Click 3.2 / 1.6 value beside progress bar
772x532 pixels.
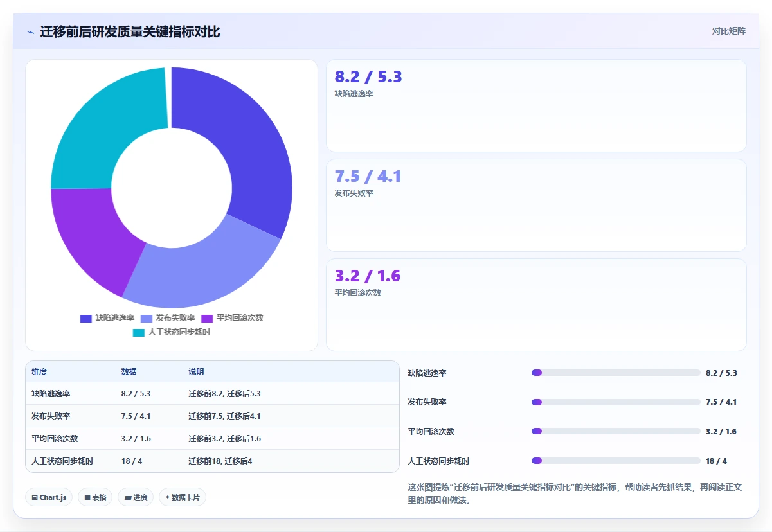(x=721, y=432)
